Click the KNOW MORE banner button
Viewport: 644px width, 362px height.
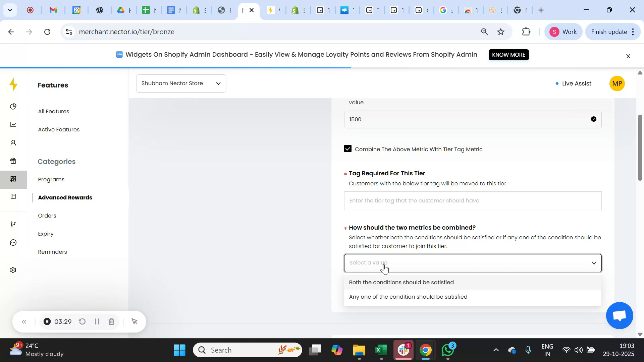[508, 55]
